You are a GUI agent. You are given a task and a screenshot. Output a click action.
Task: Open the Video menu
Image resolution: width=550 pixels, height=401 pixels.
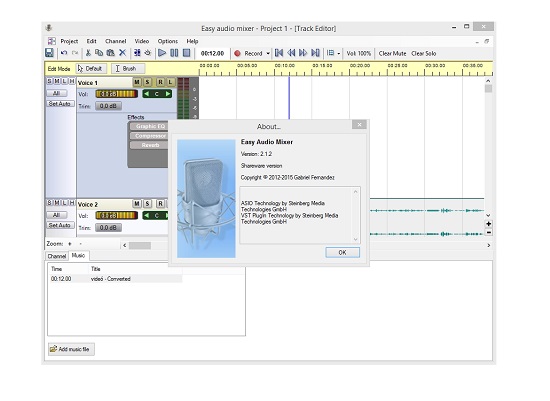142,41
